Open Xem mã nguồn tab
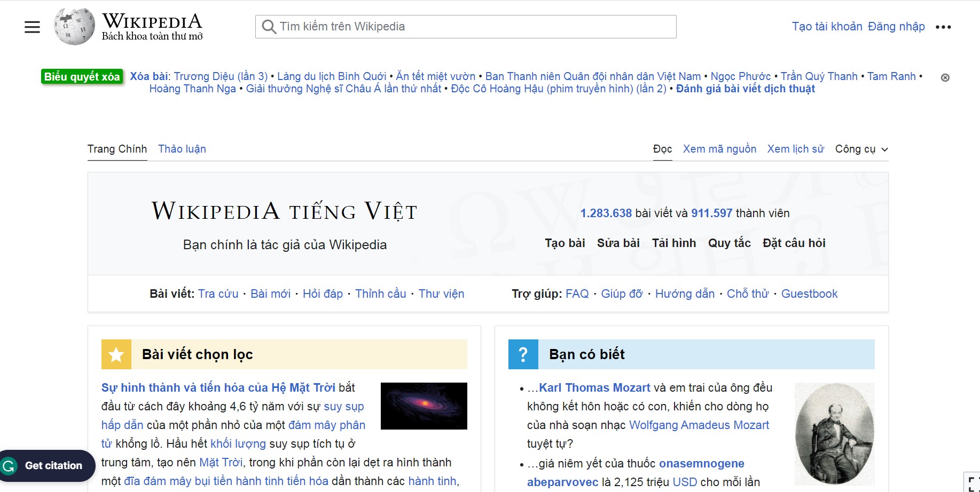 point(719,149)
